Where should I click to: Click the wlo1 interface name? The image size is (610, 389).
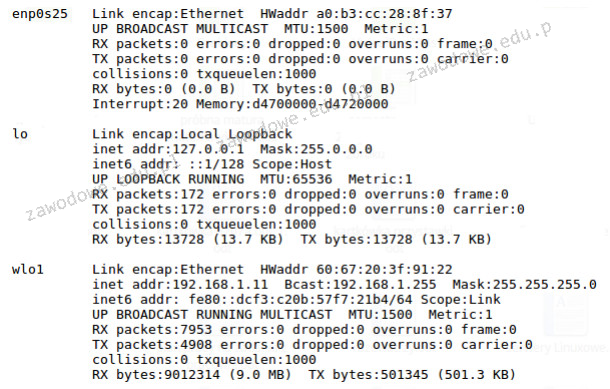(28, 270)
